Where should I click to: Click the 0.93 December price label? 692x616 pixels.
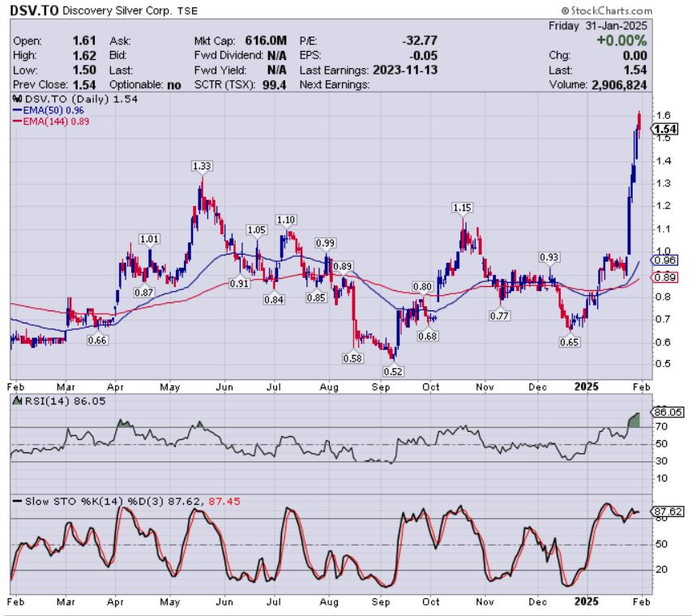click(x=549, y=257)
